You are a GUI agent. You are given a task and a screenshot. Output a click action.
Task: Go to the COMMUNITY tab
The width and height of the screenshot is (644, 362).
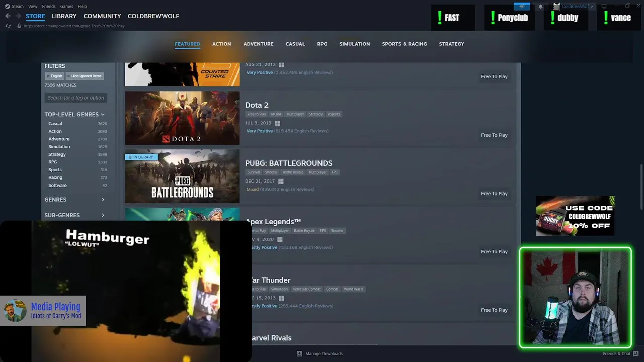102,16
